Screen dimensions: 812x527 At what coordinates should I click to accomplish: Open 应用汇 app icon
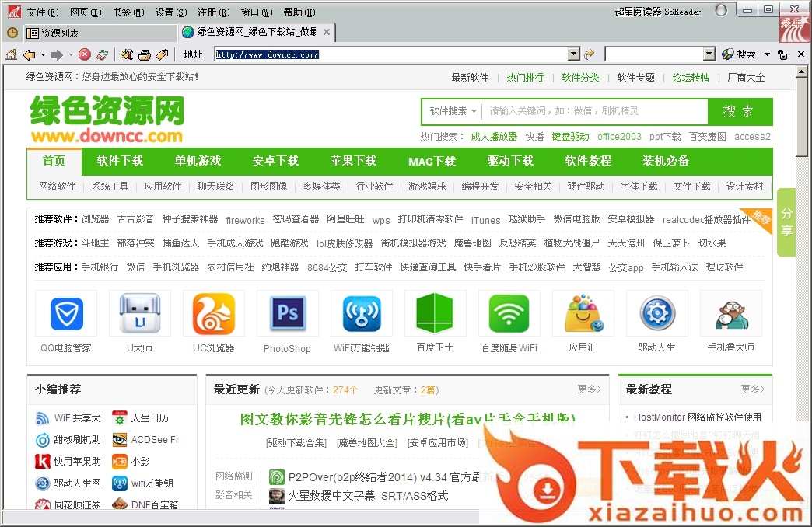(x=583, y=313)
